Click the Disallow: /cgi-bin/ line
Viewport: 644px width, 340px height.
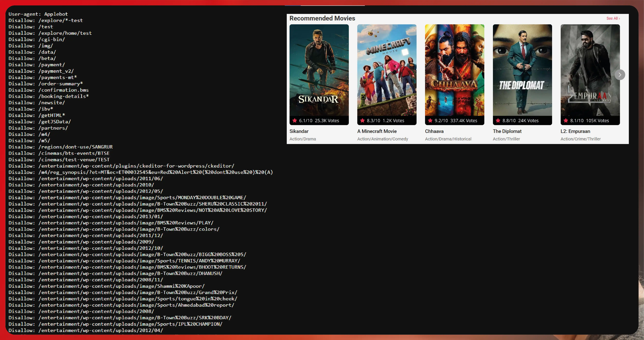(37, 39)
